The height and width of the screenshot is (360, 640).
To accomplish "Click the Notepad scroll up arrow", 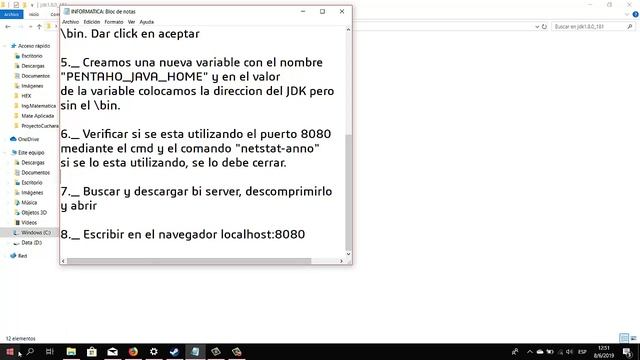I will tap(348, 30).
